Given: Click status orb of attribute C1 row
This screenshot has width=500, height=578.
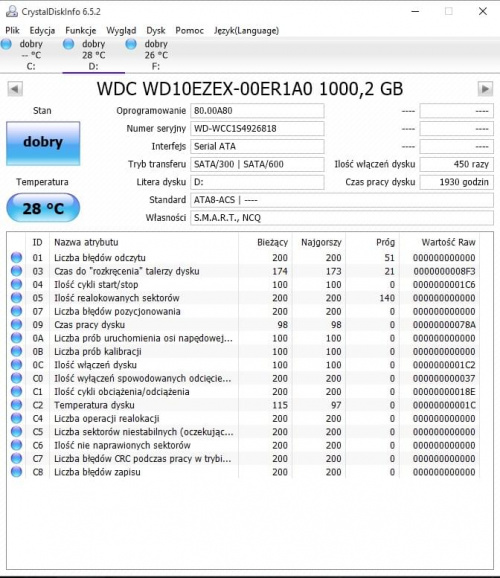Looking at the screenshot, I should point(16,391).
